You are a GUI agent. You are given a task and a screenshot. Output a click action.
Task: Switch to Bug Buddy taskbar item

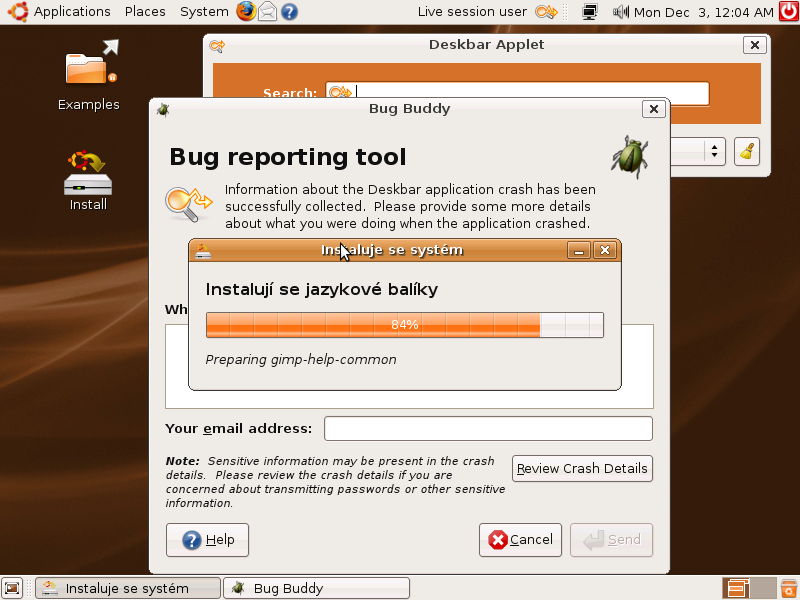(316, 588)
